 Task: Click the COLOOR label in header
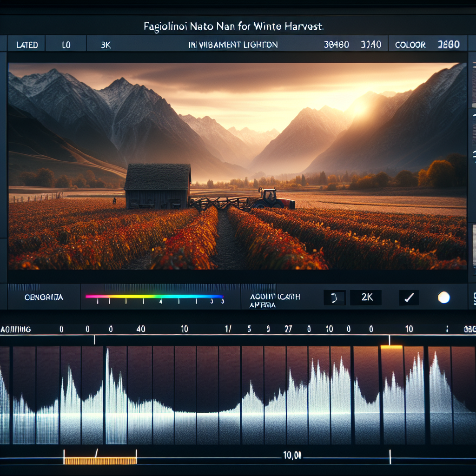(410, 45)
